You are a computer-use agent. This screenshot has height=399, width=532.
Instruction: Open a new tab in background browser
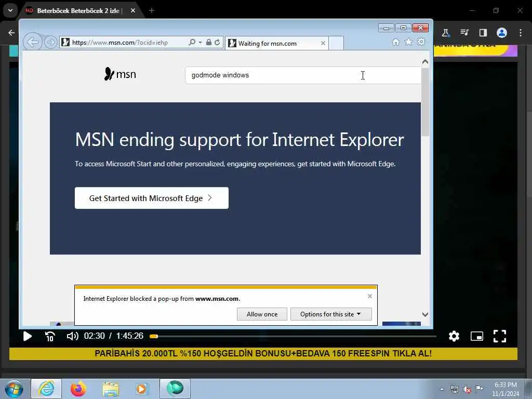click(152, 10)
